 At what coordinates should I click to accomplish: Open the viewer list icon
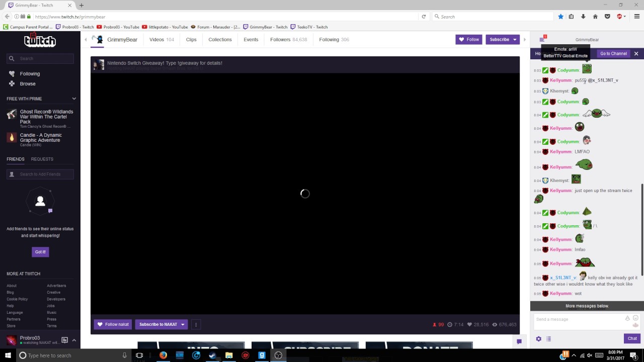(x=549, y=339)
